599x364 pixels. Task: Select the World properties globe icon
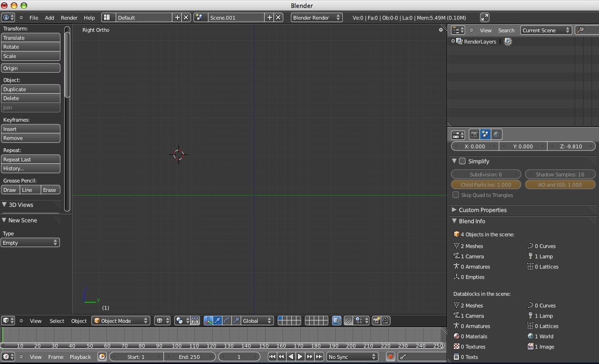496,135
